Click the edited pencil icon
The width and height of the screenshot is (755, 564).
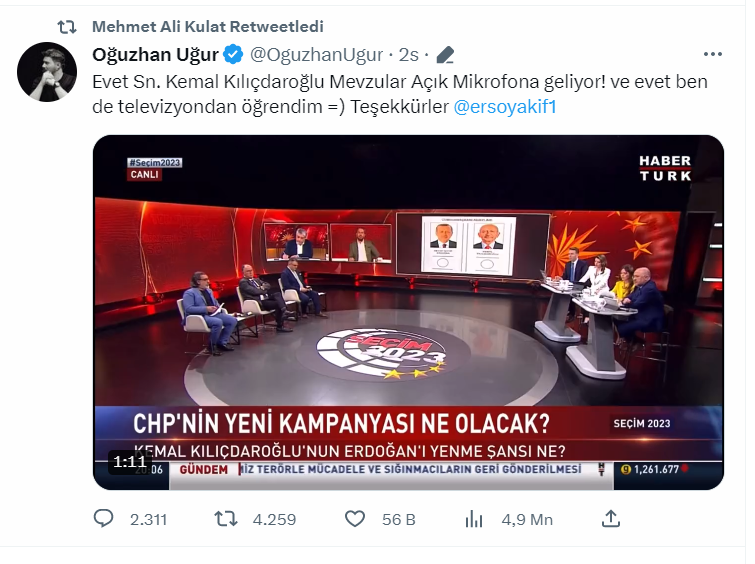pyautogui.click(x=445, y=55)
